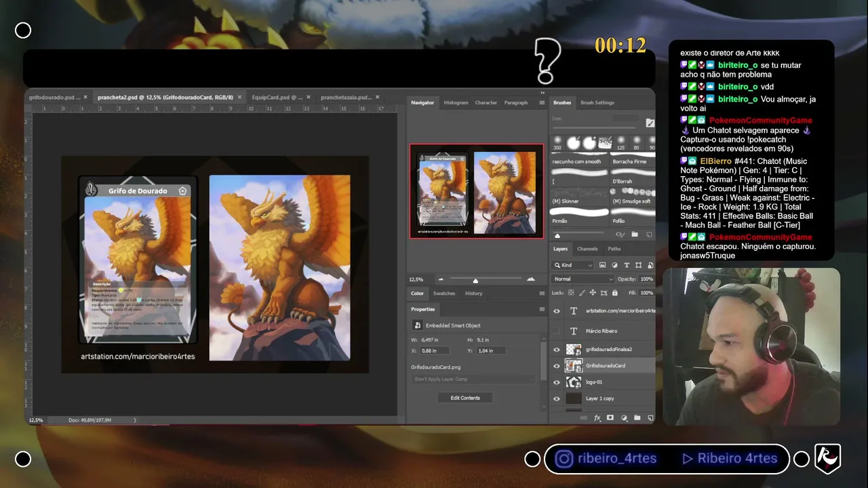Toggle lock position
This screenshot has height=488, width=868.
tap(593, 293)
